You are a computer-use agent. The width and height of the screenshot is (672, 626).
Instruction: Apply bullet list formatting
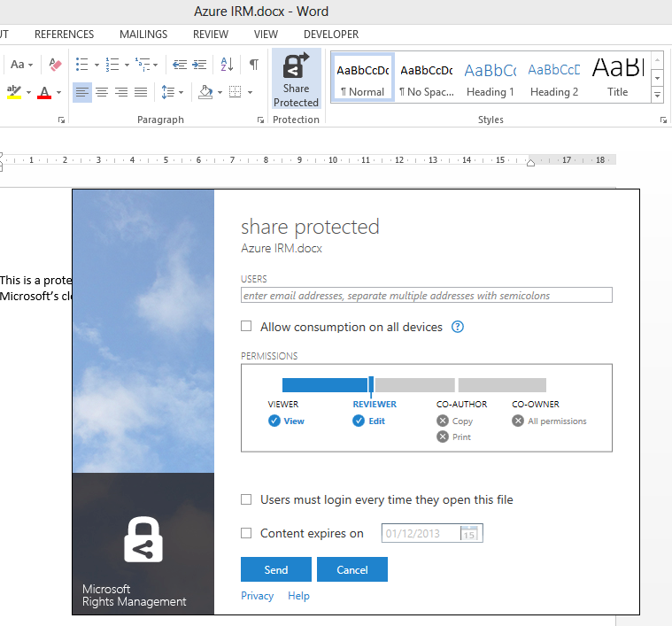81,65
